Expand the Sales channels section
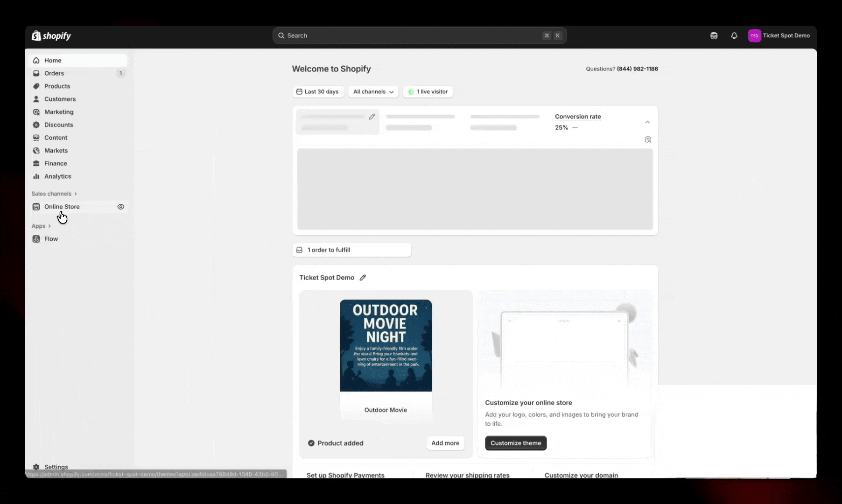842x504 pixels. point(54,194)
